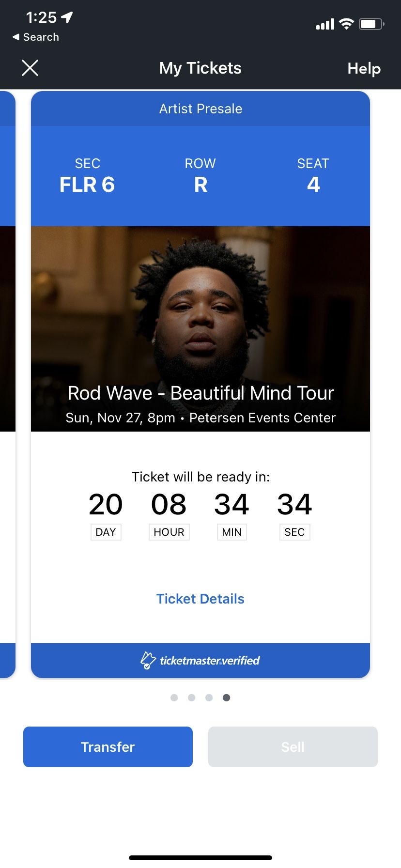
Task: Tap the Transfer button
Action: pos(108,746)
